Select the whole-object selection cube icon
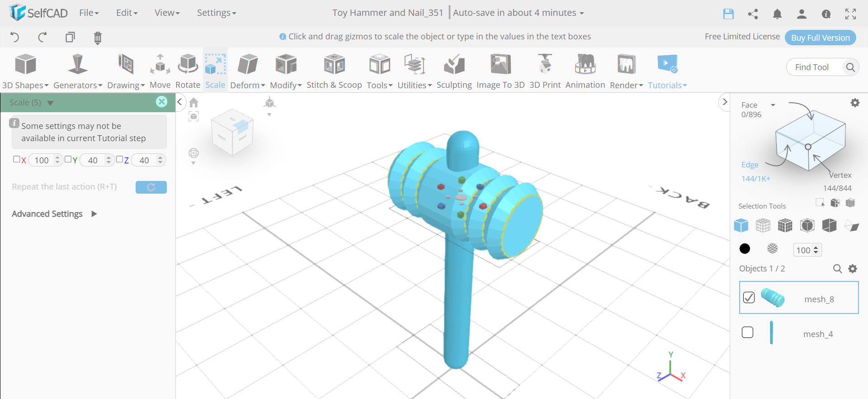Viewport: 868px width, 399px height. (x=741, y=225)
